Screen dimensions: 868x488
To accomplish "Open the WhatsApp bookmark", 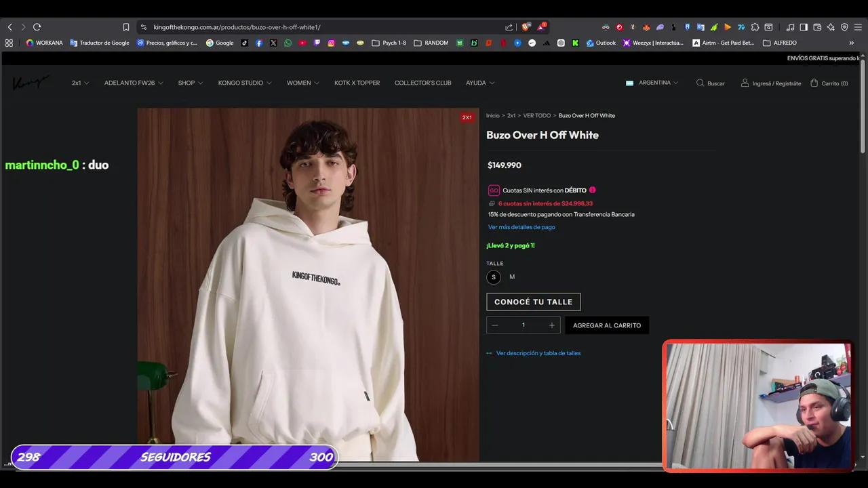I will pyautogui.click(x=288, y=43).
